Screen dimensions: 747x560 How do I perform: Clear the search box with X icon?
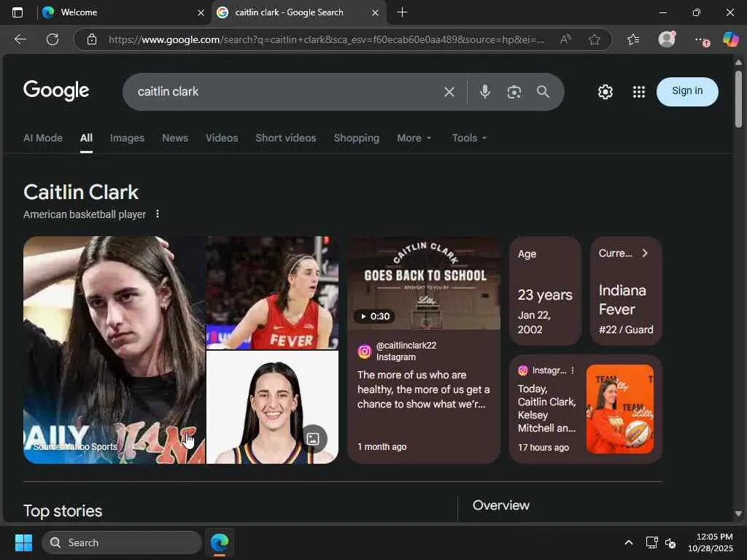coord(449,92)
